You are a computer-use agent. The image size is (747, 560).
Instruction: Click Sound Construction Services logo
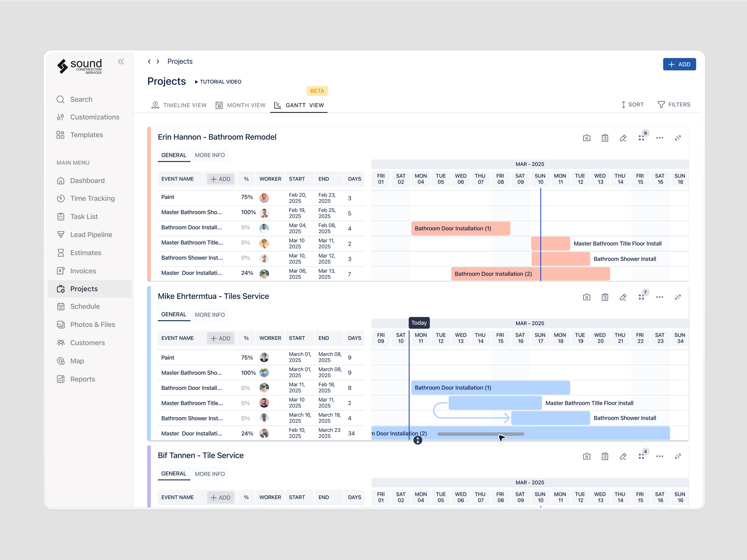(79, 66)
